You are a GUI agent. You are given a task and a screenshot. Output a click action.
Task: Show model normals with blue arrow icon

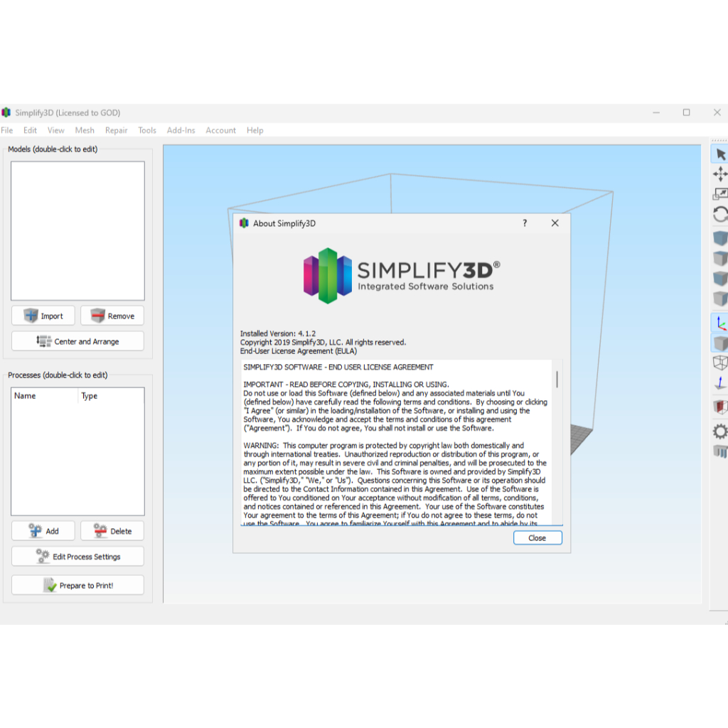coord(720,384)
